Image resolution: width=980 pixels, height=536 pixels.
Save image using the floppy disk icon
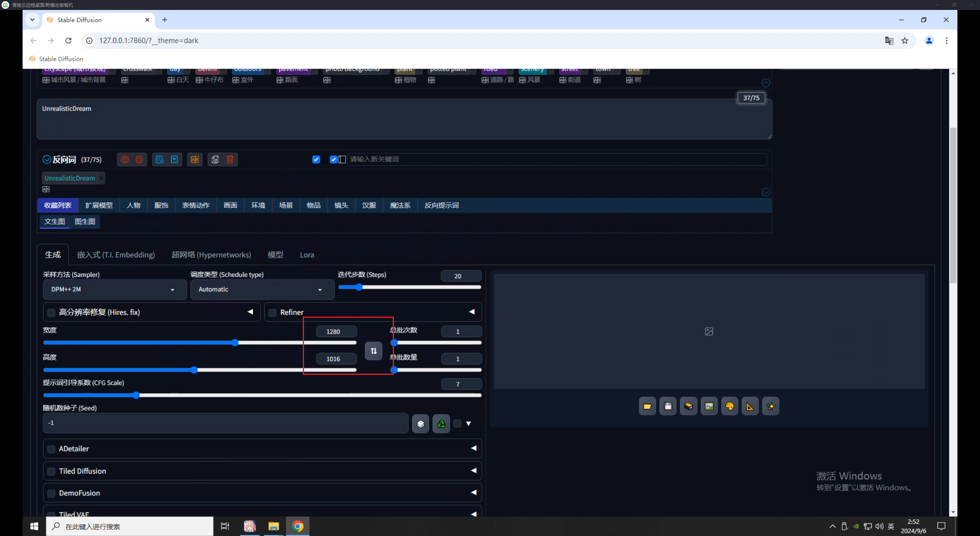click(668, 406)
